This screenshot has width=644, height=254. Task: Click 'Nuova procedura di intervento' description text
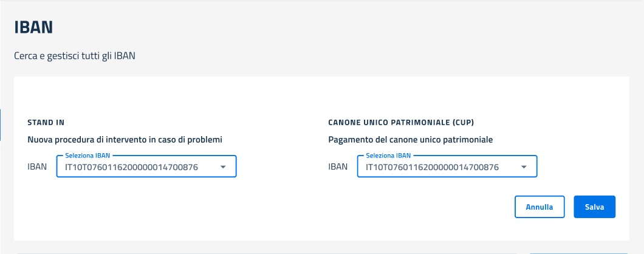tap(125, 140)
